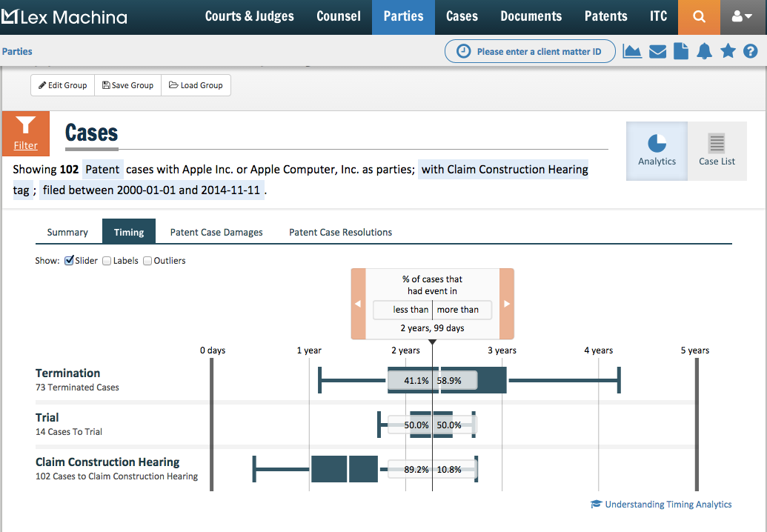Click the orange search magnifier icon
Viewport: 767px width, 532px height.
tap(699, 17)
